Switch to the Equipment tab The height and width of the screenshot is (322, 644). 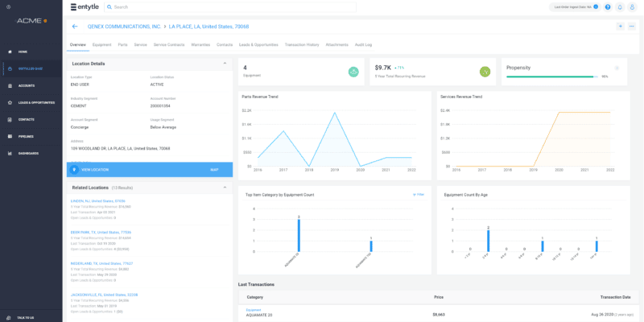coord(102,45)
